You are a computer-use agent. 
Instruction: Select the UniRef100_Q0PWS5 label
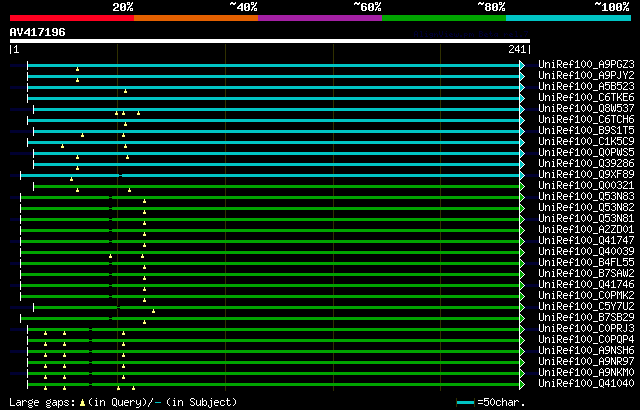(x=586, y=153)
